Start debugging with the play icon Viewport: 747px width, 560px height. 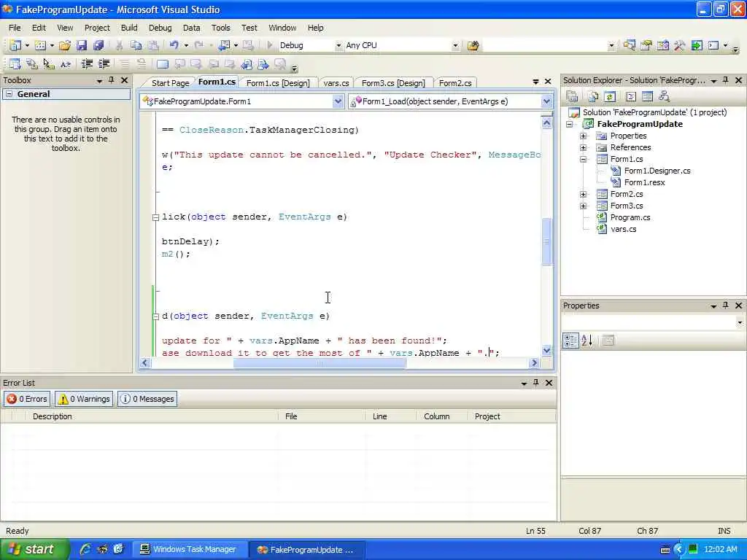pyautogui.click(x=270, y=45)
